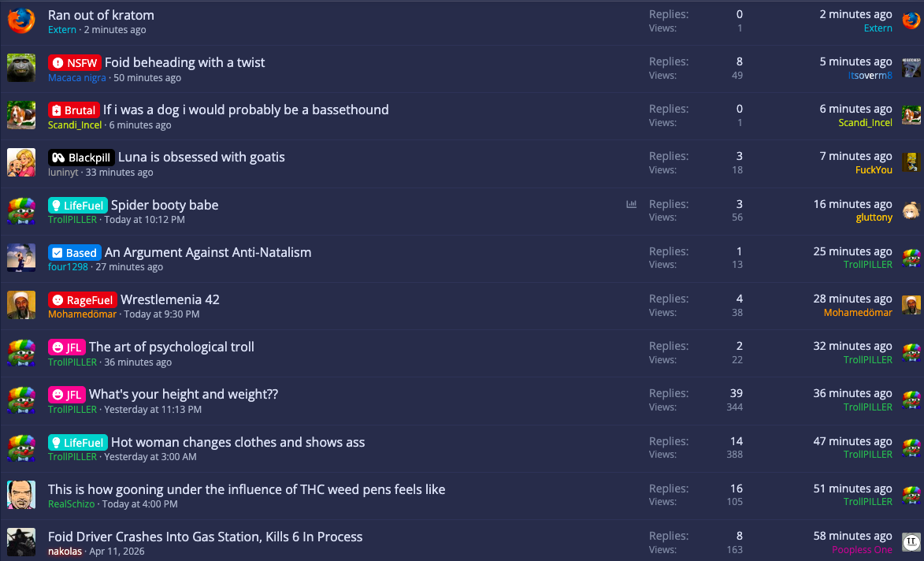Visit Macaca nigra's profile

point(76,77)
